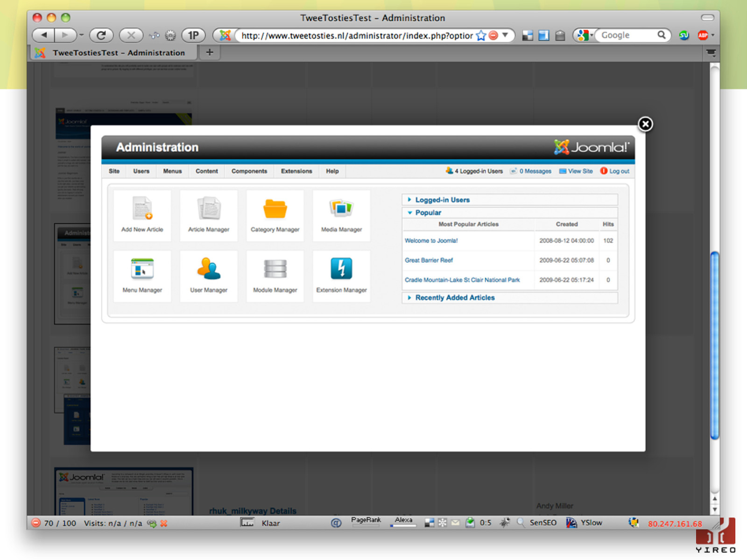The width and height of the screenshot is (747, 560).
Task: Open the User Manager icon
Action: 209,276
